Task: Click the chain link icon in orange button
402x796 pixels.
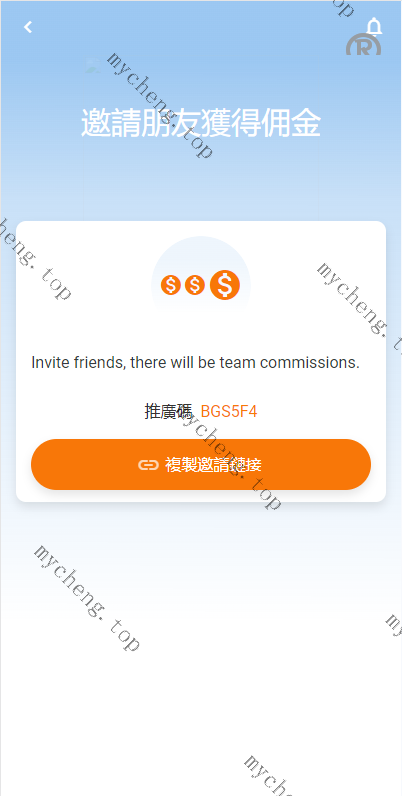Action: pyautogui.click(x=148, y=465)
